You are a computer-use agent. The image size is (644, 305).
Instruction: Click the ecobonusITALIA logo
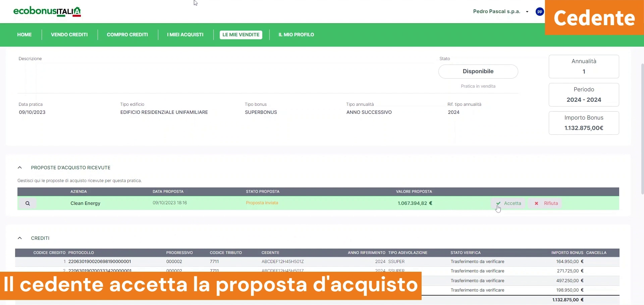point(47,12)
